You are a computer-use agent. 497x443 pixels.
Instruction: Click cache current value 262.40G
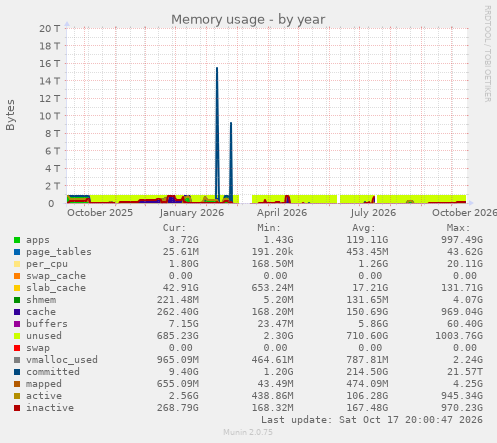click(x=178, y=312)
